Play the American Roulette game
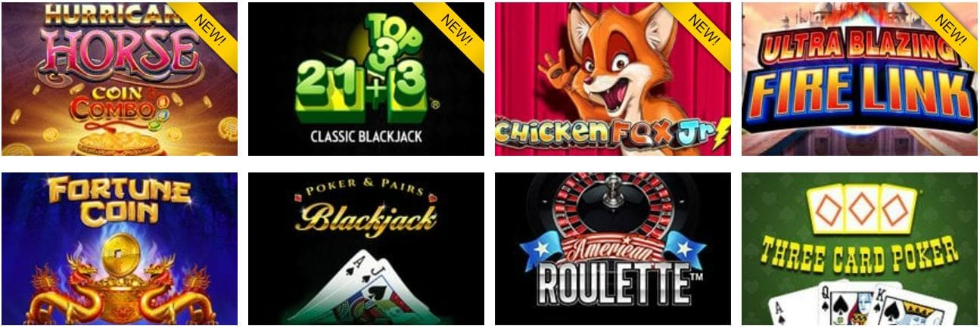The width and height of the screenshot is (980, 329). pyautogui.click(x=613, y=249)
